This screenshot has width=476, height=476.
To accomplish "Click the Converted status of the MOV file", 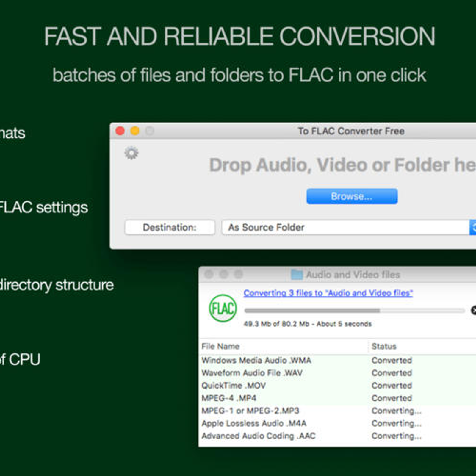I will coord(392,386).
